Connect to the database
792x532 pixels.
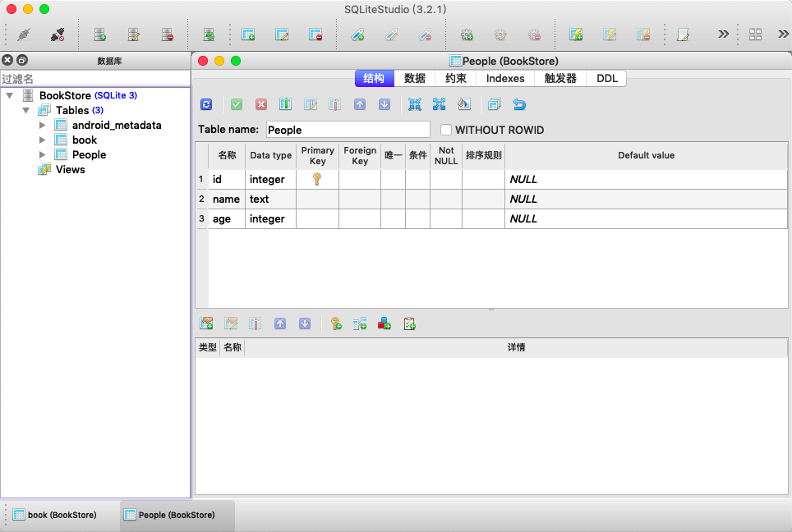[23, 34]
